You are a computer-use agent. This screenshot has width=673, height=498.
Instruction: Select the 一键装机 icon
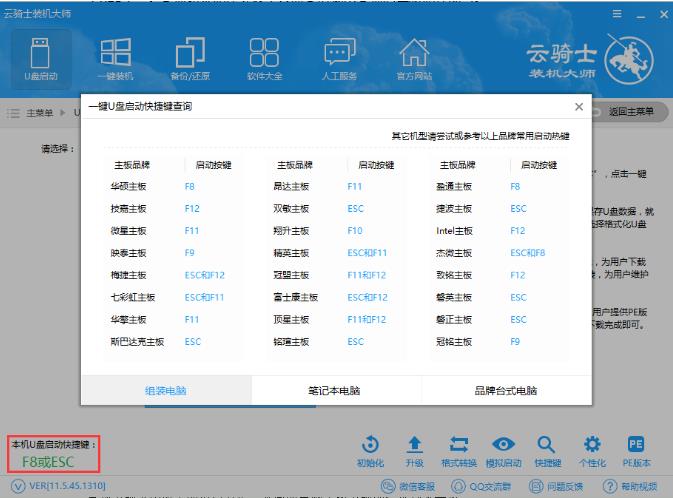pos(115,59)
